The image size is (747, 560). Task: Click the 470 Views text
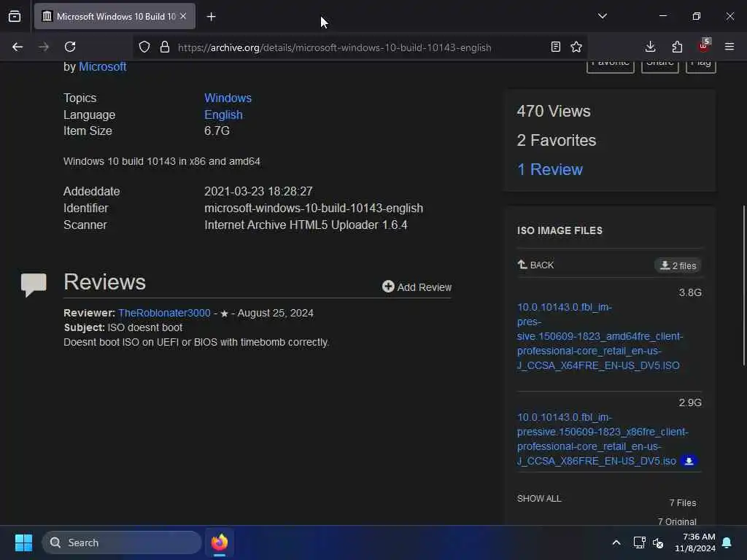pyautogui.click(x=554, y=111)
